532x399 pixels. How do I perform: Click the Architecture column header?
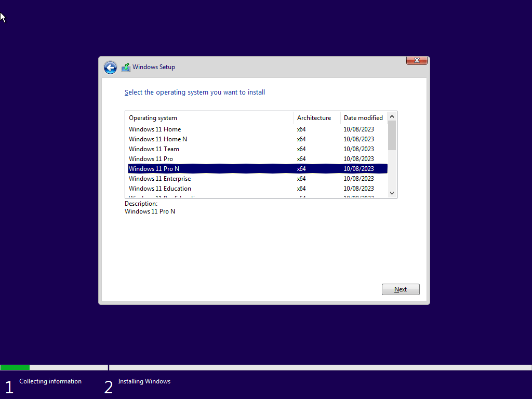317,118
